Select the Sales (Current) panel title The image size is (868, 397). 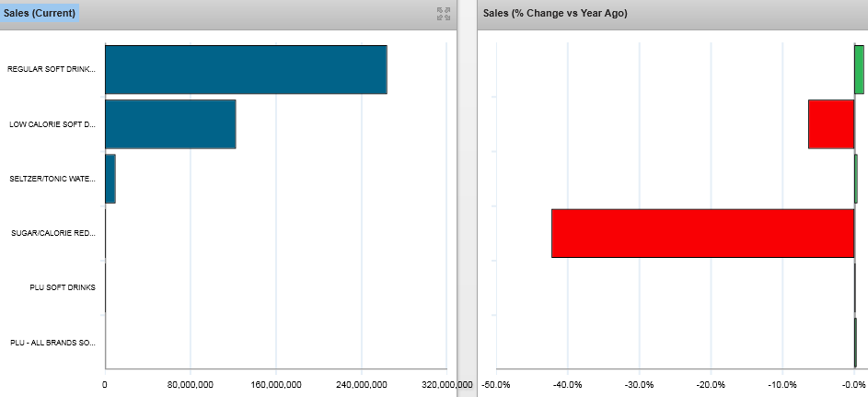tap(40, 13)
